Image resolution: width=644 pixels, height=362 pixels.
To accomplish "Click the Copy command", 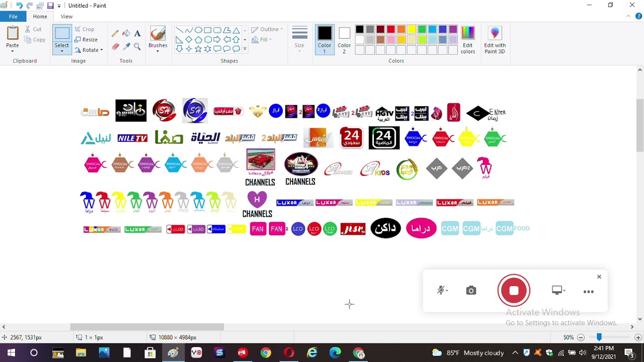I will 35,40.
